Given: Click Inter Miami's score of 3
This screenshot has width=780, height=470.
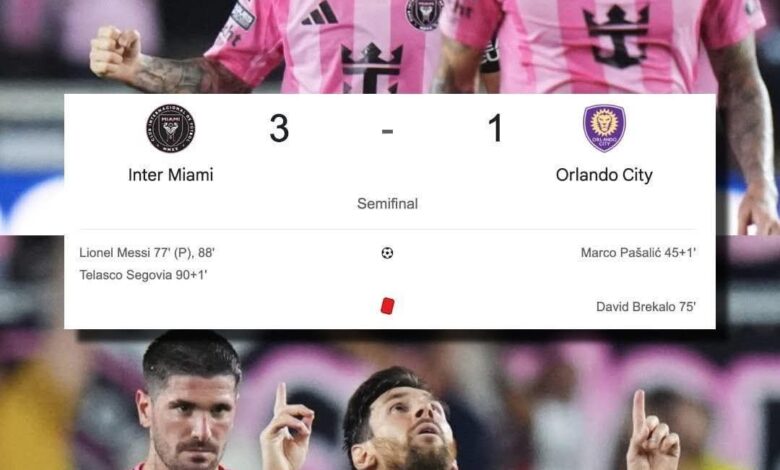Looking at the screenshot, I should [x=279, y=128].
